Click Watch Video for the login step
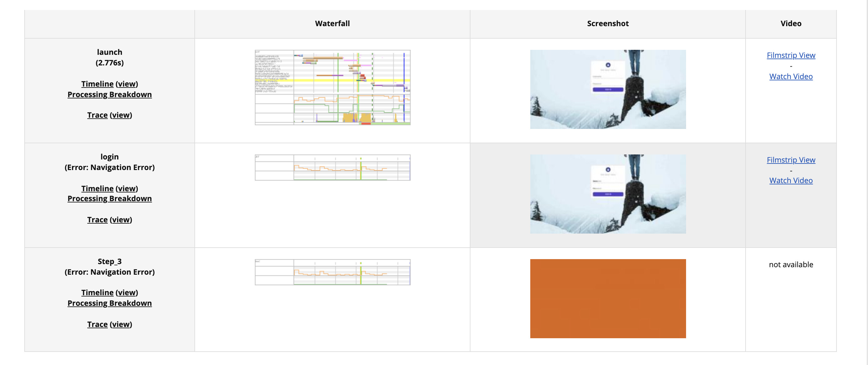The image size is (868, 365). (x=790, y=181)
